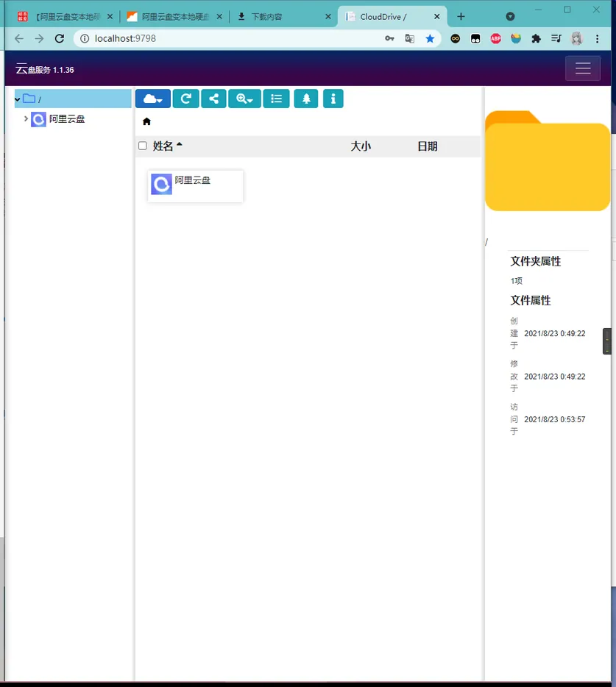Collapse the root folder tree node

pyautogui.click(x=17, y=99)
